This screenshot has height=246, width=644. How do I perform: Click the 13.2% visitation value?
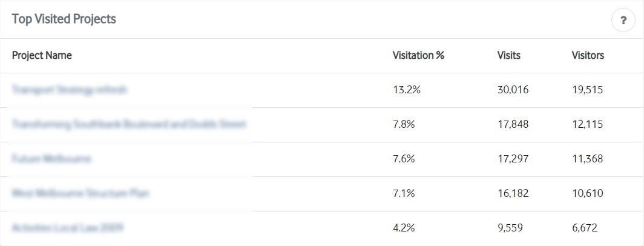[x=407, y=90]
